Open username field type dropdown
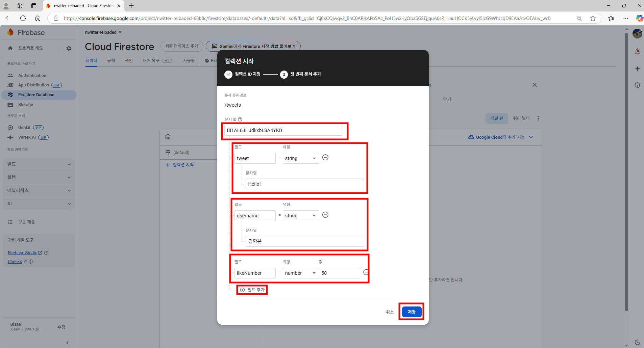 tap(301, 216)
